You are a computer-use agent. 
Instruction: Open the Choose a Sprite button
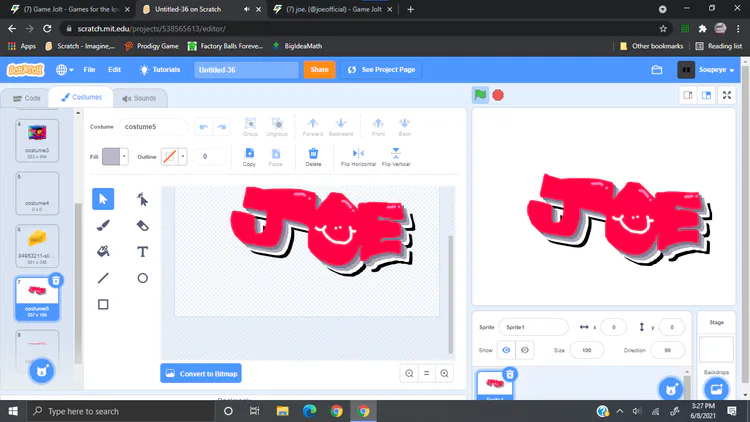tap(671, 389)
